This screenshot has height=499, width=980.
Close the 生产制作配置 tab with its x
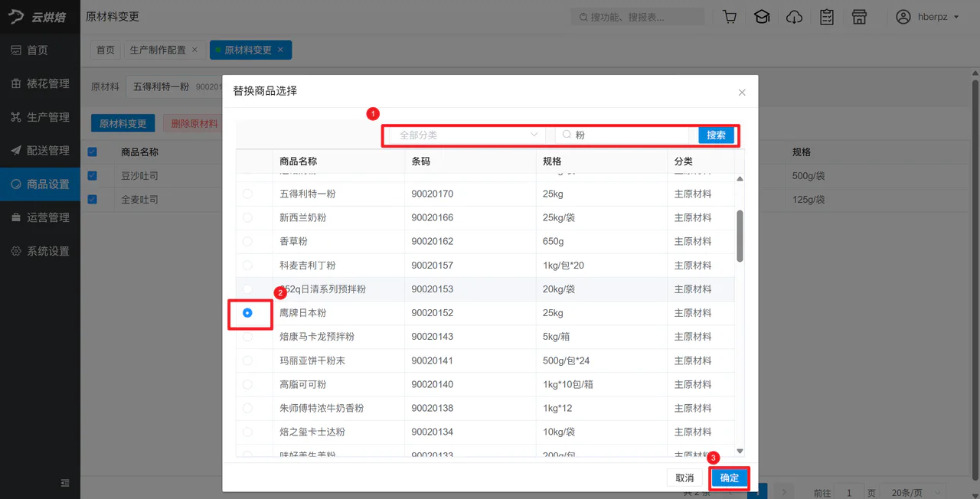click(x=194, y=50)
